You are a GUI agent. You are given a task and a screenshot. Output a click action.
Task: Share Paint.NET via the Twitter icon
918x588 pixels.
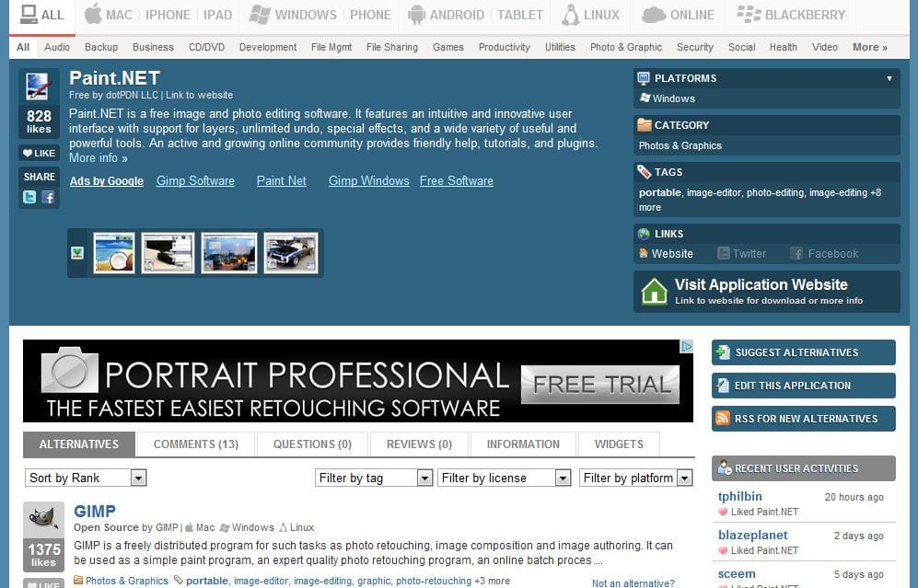(x=29, y=197)
